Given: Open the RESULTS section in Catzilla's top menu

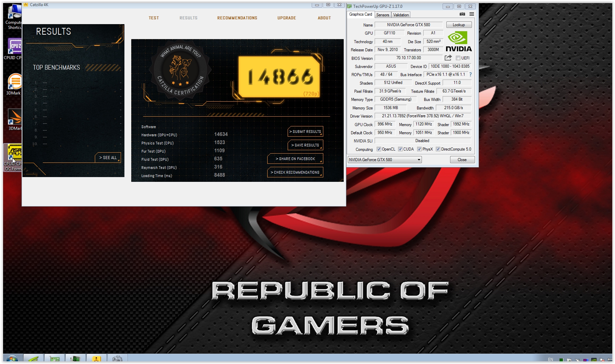Looking at the screenshot, I should click(x=188, y=18).
